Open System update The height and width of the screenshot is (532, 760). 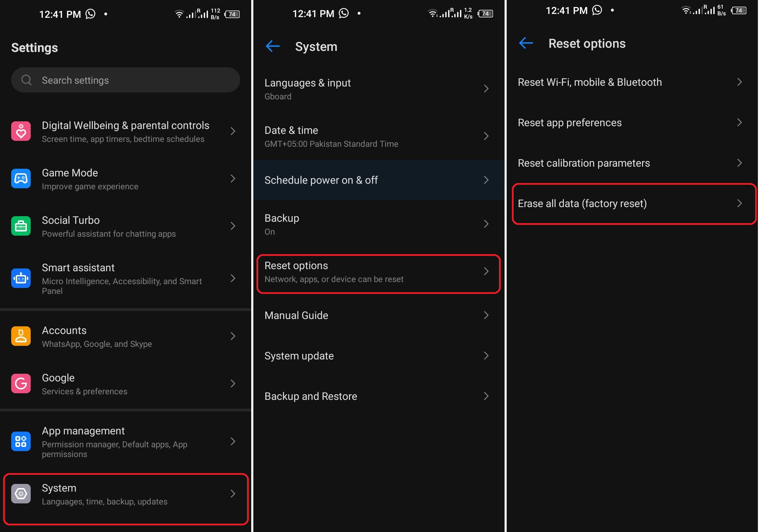point(379,356)
